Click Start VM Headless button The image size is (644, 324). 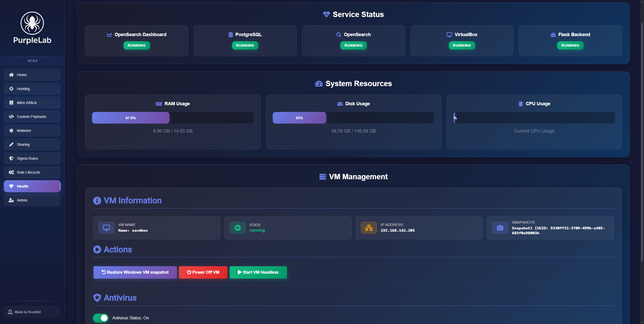click(258, 272)
